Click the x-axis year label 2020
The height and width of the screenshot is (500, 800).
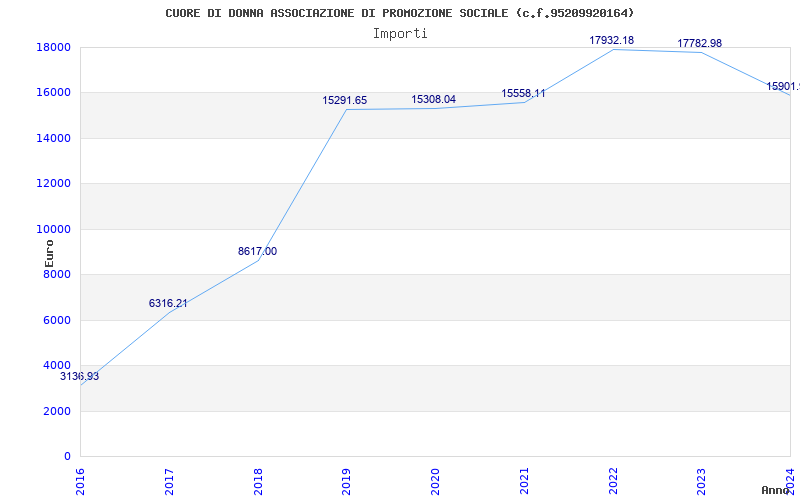click(x=435, y=482)
